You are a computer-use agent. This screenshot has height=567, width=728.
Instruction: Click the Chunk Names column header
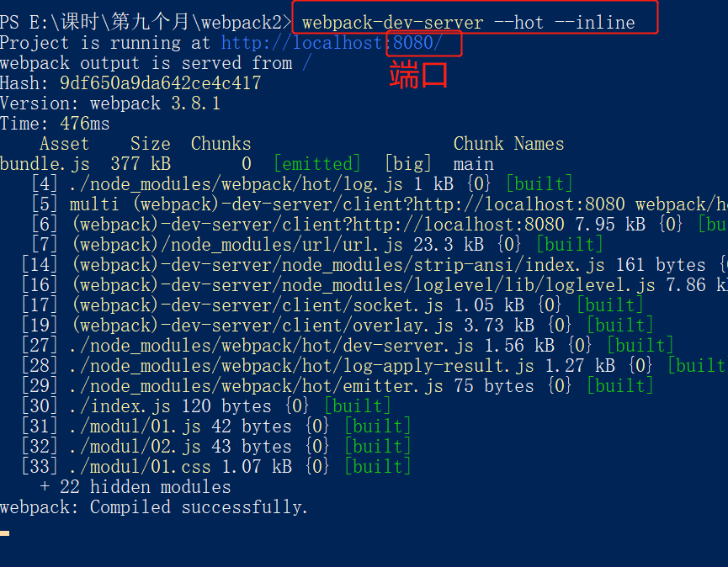point(509,144)
